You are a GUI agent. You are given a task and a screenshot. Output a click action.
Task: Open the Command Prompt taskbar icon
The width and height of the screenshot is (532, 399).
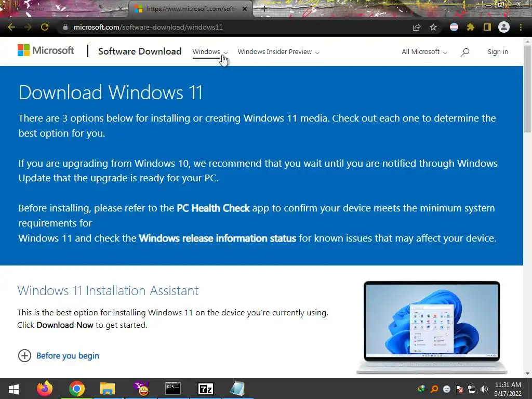pos(173,389)
